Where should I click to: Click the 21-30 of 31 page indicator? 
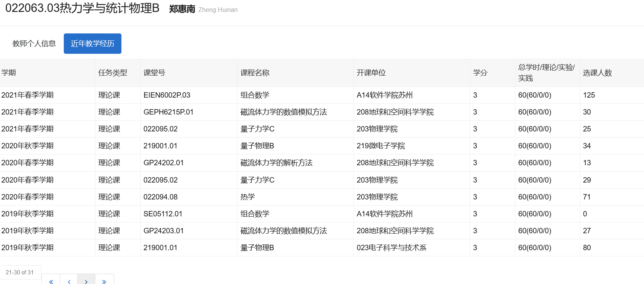tap(20, 272)
